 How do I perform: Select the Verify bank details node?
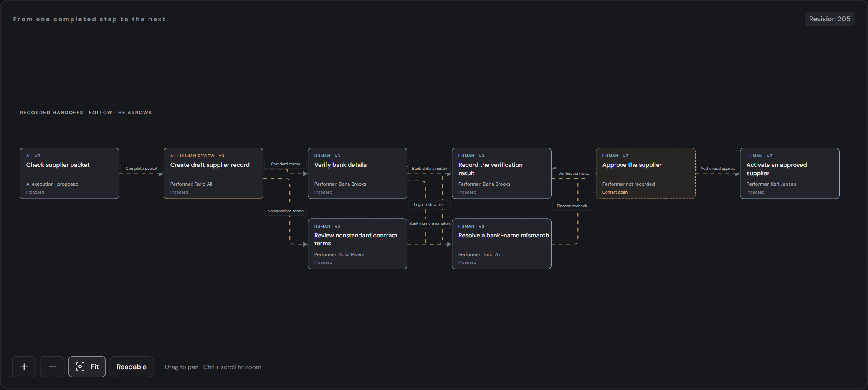[x=357, y=174]
